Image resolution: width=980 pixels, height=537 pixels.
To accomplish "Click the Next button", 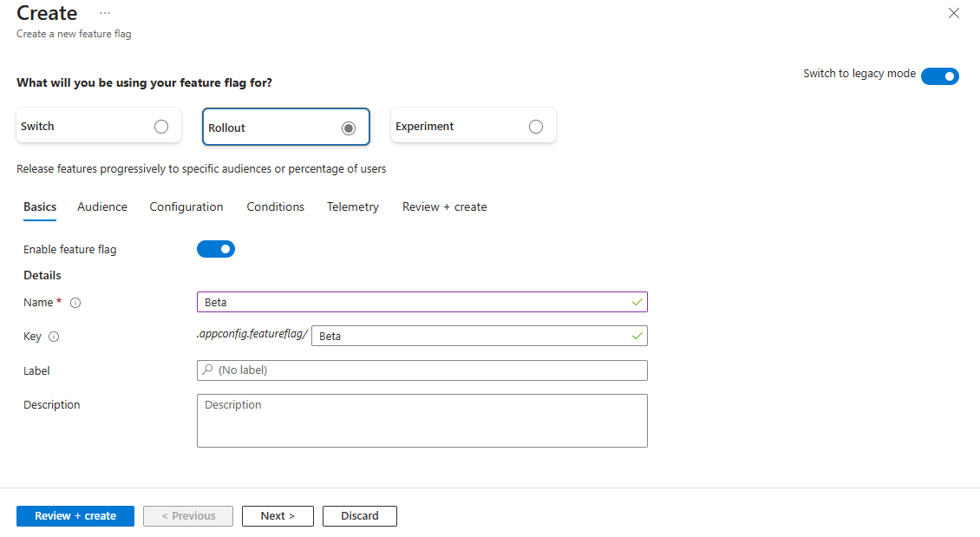I will point(278,515).
